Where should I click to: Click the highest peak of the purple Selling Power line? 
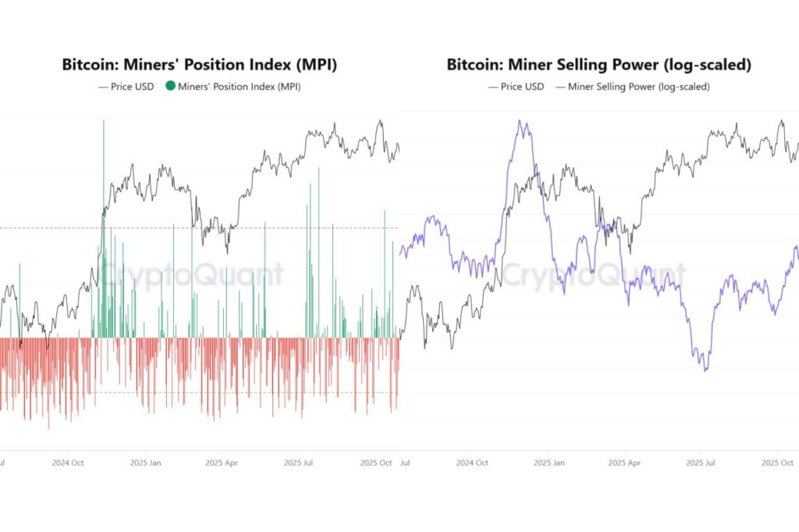click(x=520, y=122)
